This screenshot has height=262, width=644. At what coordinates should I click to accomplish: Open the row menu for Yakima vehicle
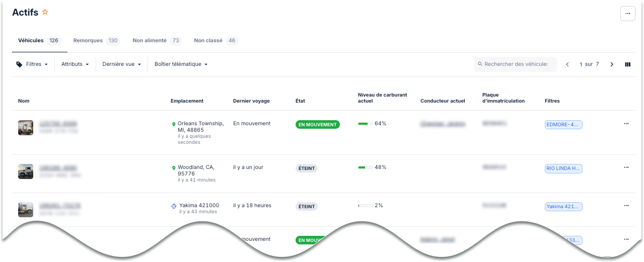click(626, 206)
